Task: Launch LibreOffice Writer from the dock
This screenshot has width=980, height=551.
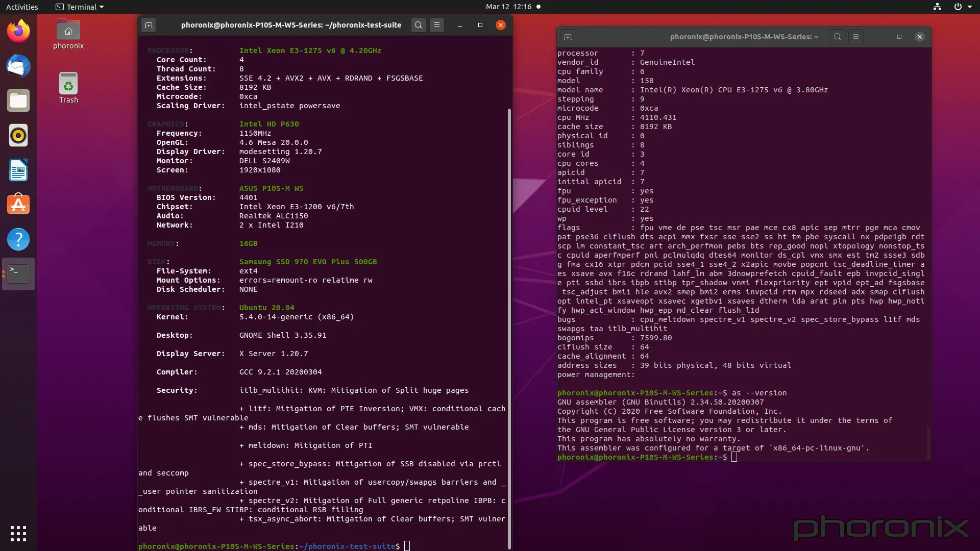Action: click(18, 170)
